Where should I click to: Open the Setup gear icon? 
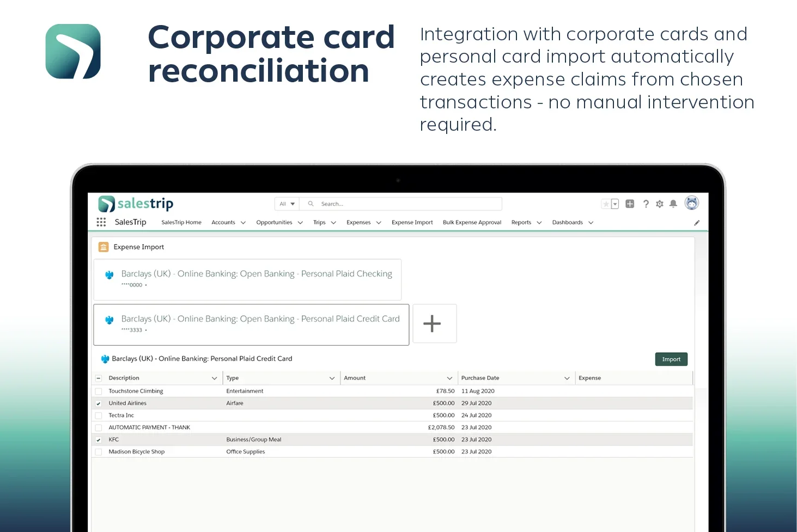(660, 204)
